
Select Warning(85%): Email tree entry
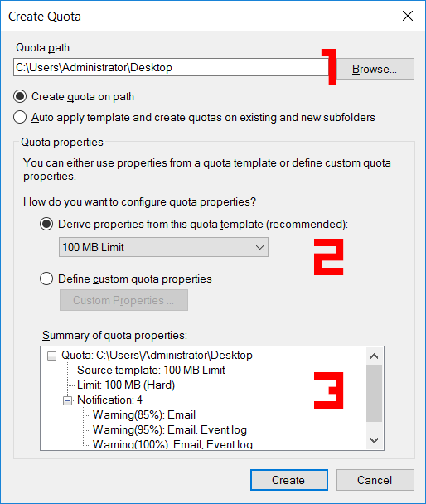[144, 415]
